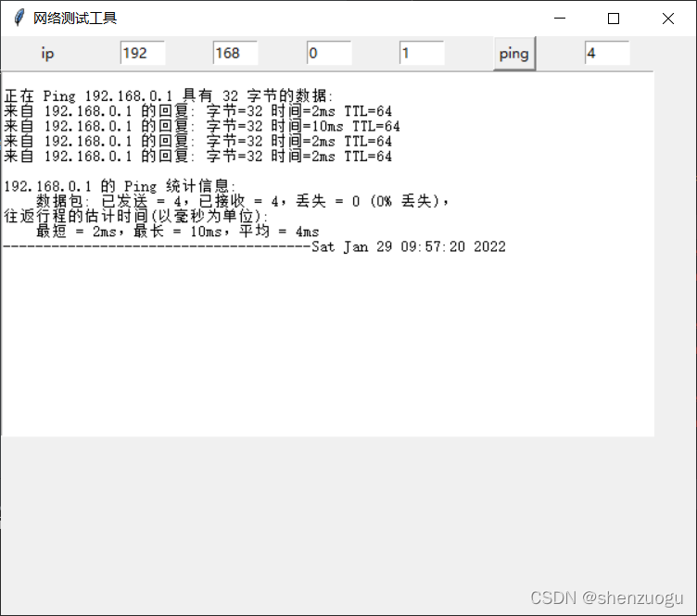Click the feather app icon in title bar
This screenshot has width=697, height=616.
(x=19, y=18)
